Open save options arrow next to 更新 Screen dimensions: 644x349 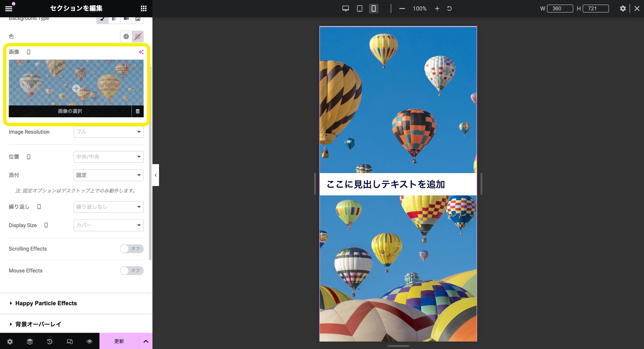(146, 341)
